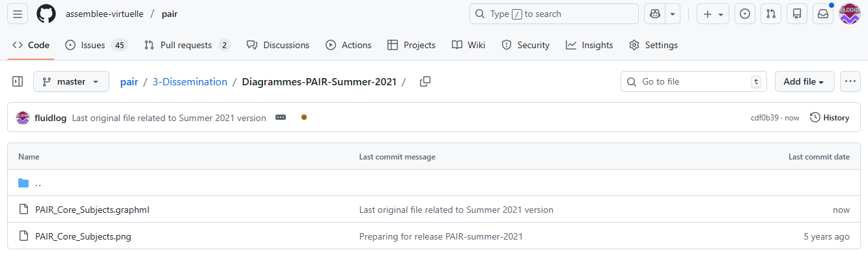Open the PAIR_Core_Subjects.graphml file
The height and width of the screenshot is (263, 868).
[92, 210]
